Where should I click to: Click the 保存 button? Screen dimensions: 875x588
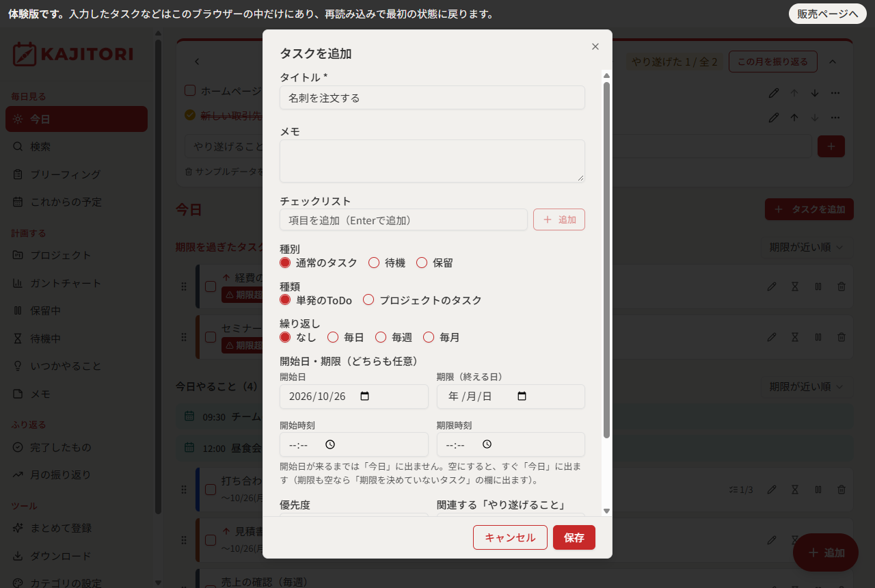point(574,537)
